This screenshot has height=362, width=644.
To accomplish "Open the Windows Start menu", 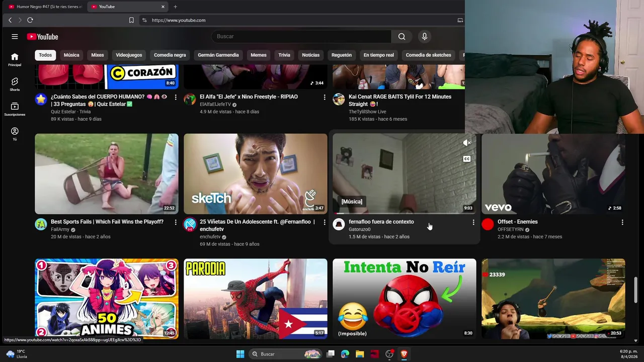I will tap(240, 354).
